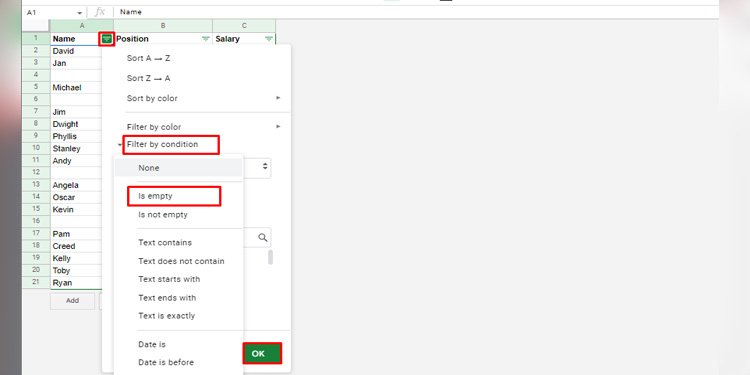Select row 4 header
The height and width of the screenshot is (375, 750).
pyautogui.click(x=36, y=75)
